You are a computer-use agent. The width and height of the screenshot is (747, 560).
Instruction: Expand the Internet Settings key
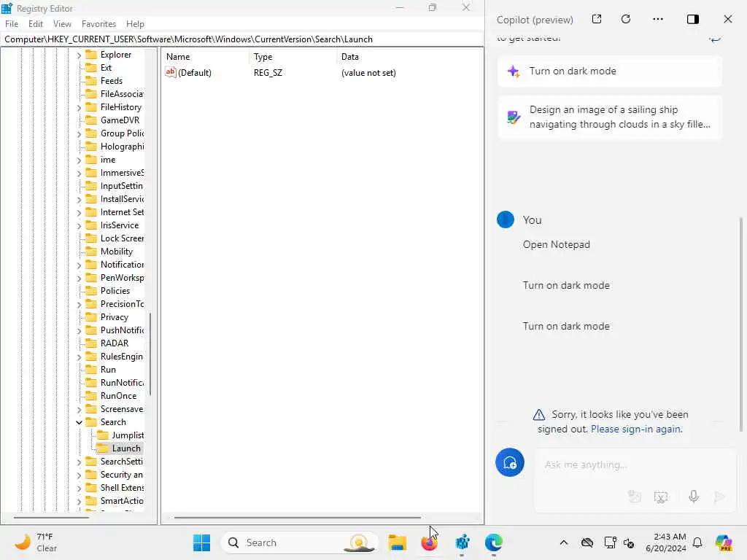(79, 212)
